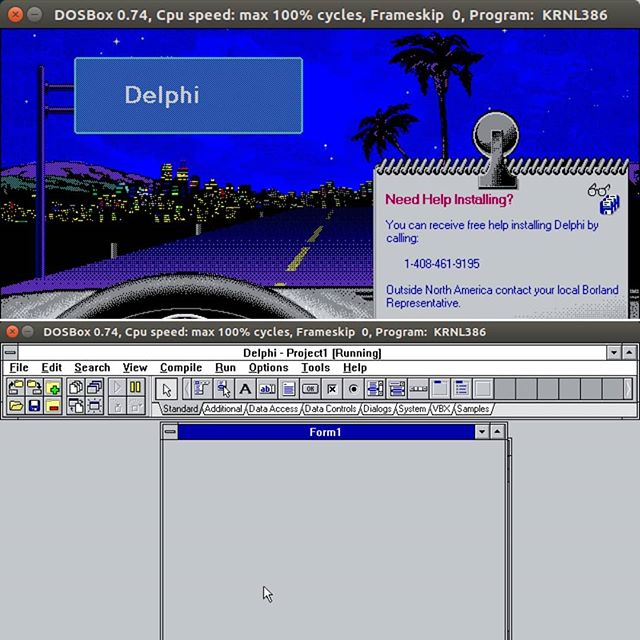This screenshot has width=640, height=640.
Task: Open the Edit menu
Action: point(51,367)
